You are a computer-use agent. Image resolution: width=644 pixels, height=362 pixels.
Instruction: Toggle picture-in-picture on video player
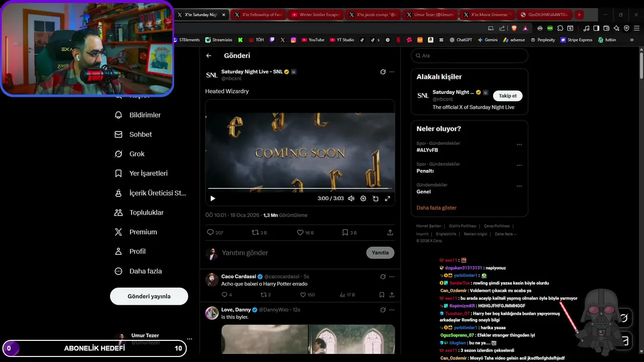(x=375, y=199)
